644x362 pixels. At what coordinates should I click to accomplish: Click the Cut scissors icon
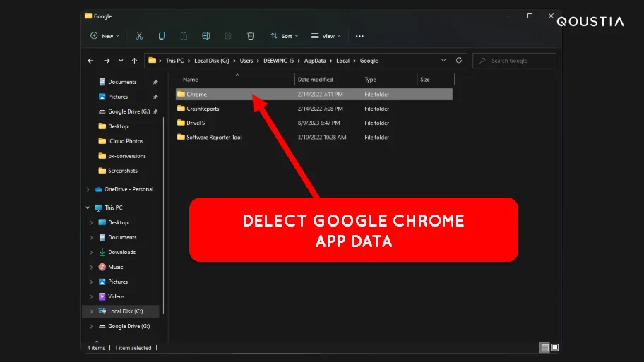click(x=139, y=36)
